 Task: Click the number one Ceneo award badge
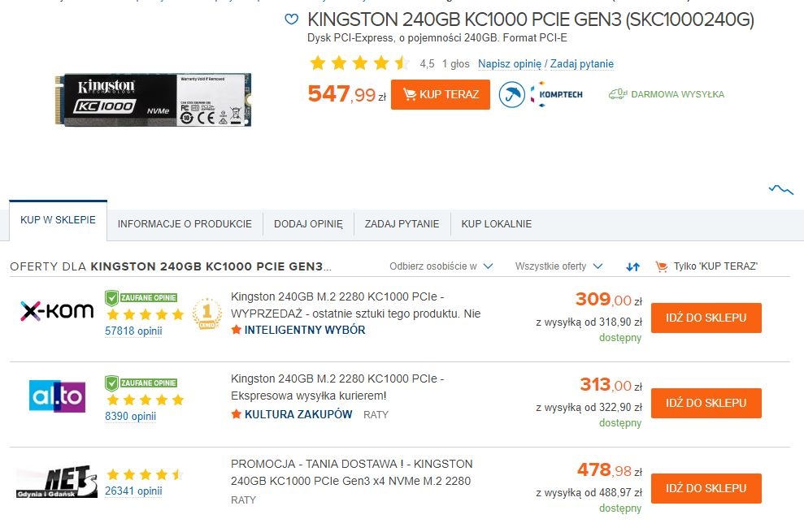pos(206,314)
